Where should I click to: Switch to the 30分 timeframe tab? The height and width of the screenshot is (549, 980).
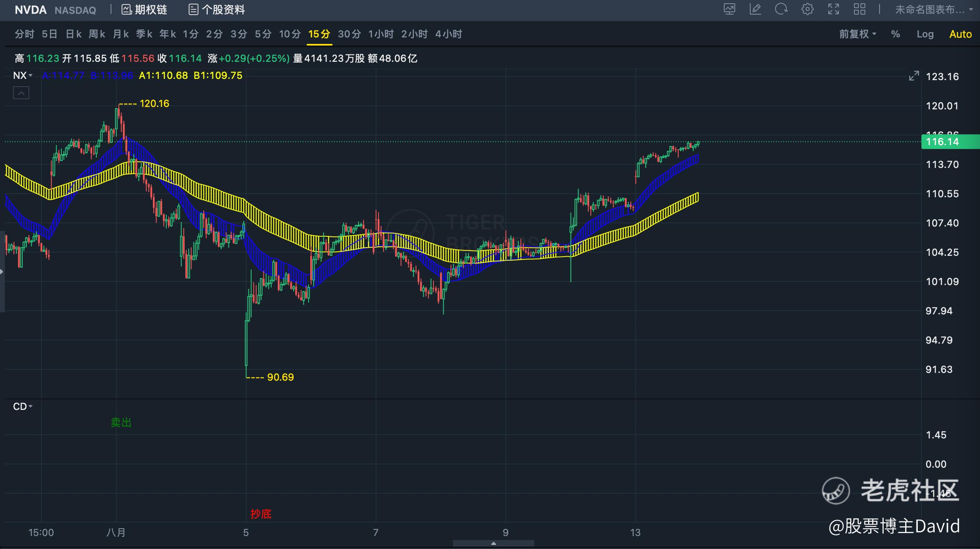tap(349, 34)
